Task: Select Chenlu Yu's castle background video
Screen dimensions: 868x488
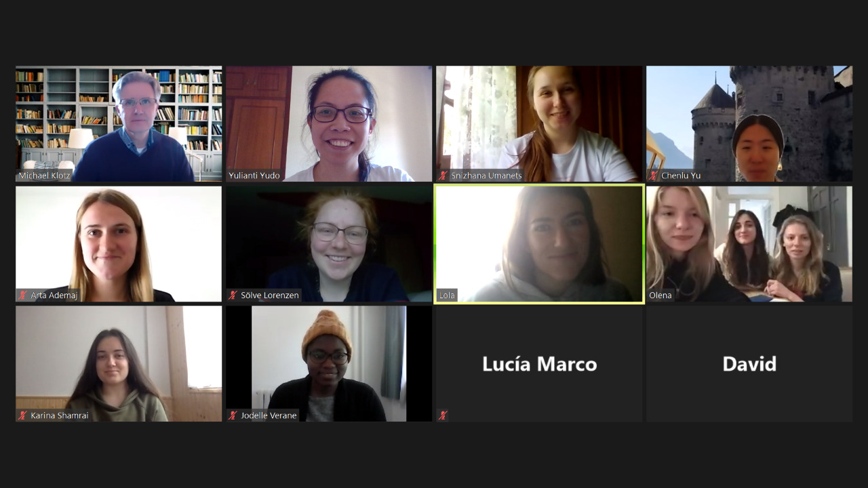Action: [x=749, y=123]
